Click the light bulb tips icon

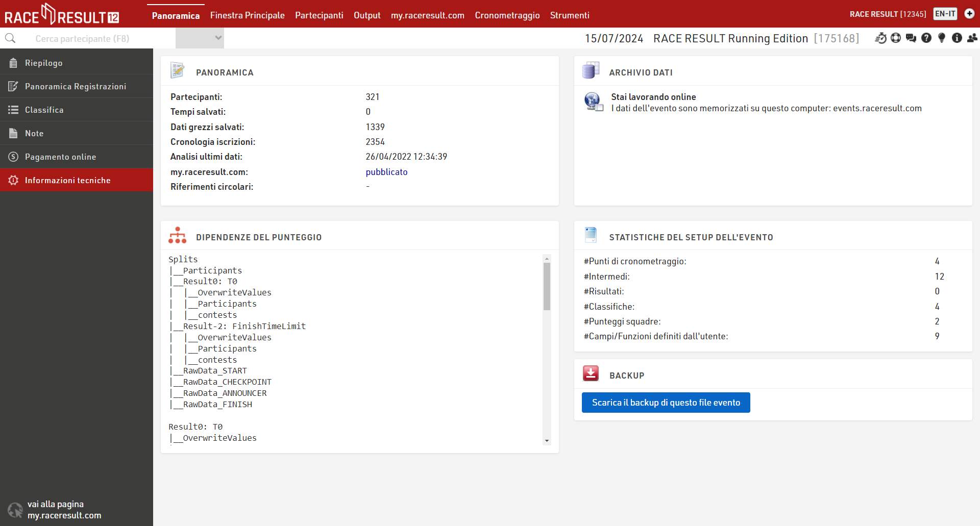coord(942,38)
